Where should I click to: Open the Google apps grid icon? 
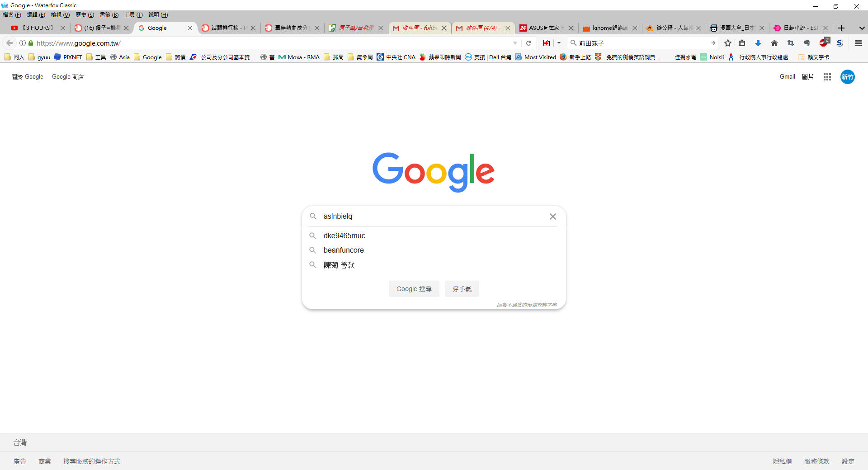coord(827,77)
